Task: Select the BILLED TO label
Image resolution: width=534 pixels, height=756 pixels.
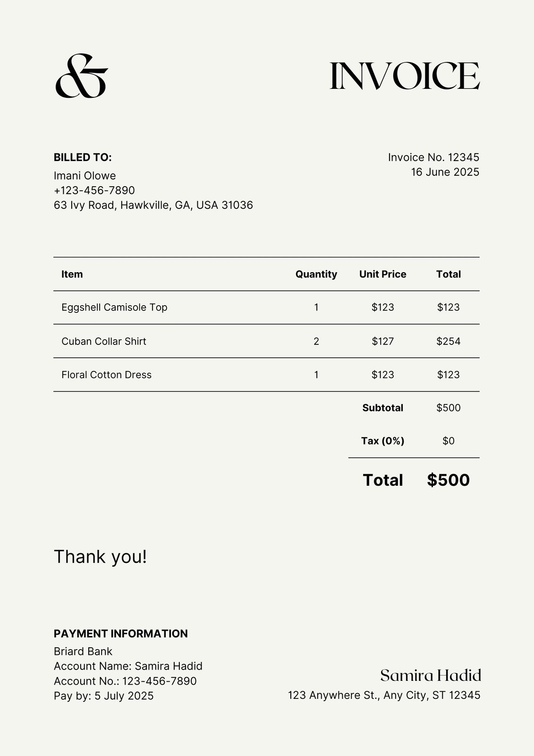Action: tap(83, 157)
